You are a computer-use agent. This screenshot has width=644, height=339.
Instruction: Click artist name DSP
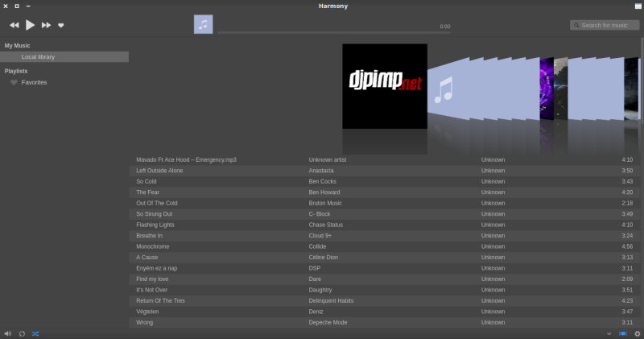point(315,268)
